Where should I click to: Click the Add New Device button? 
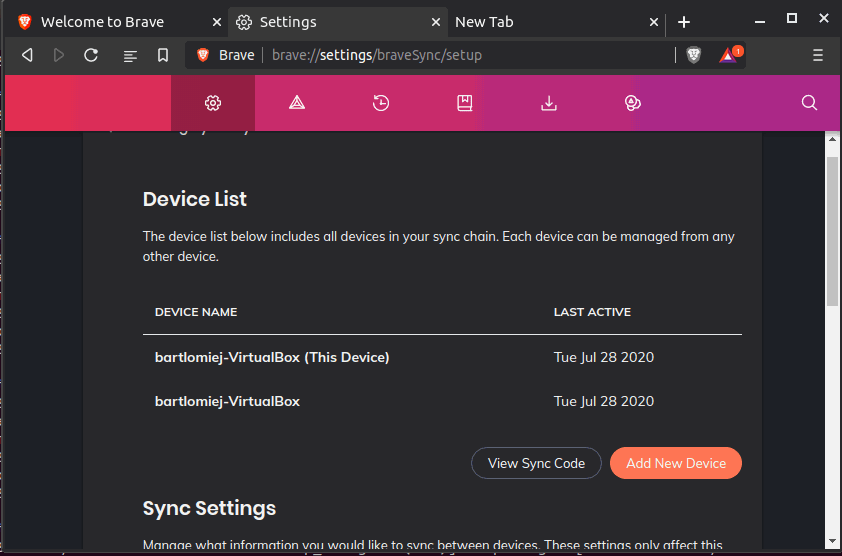[676, 463]
